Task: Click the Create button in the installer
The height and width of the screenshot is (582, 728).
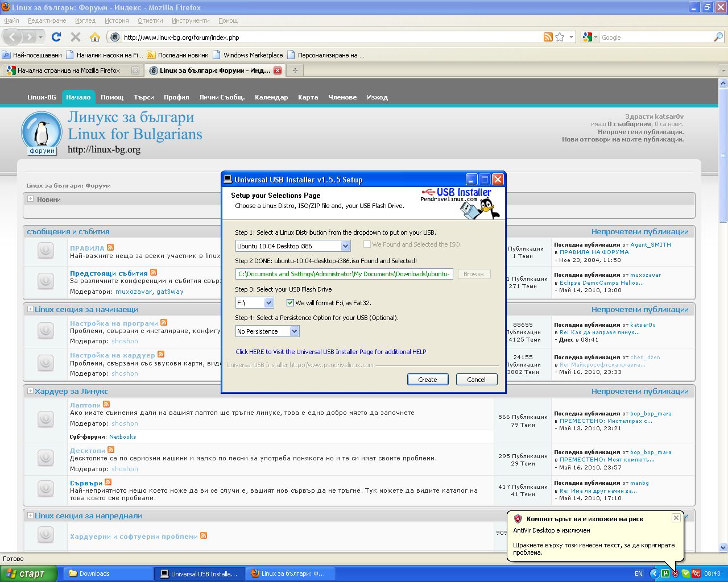Action: (428, 379)
